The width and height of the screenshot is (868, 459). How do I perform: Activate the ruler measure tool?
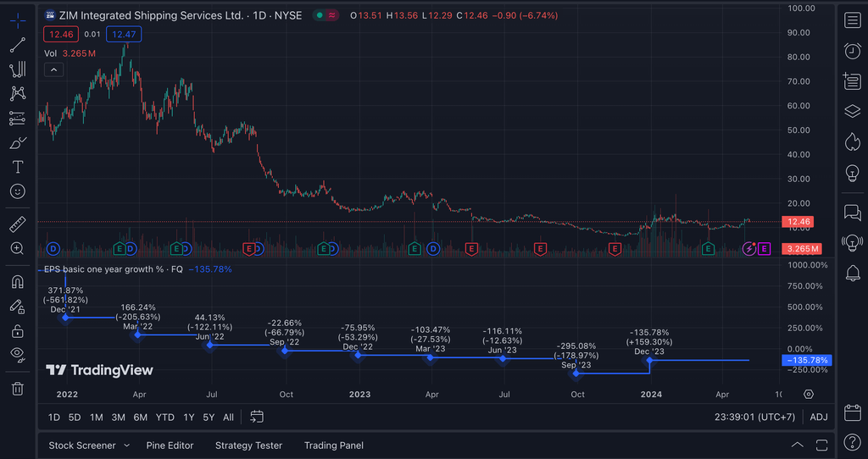click(17, 224)
